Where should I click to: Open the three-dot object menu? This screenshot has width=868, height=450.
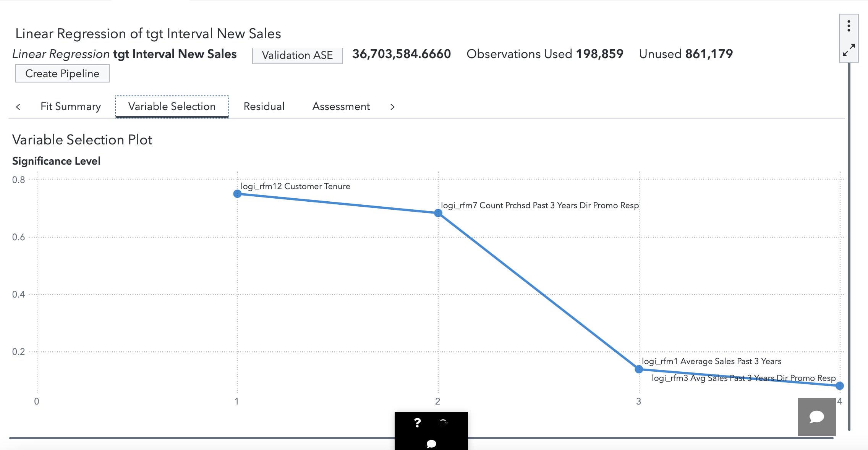[849, 26]
